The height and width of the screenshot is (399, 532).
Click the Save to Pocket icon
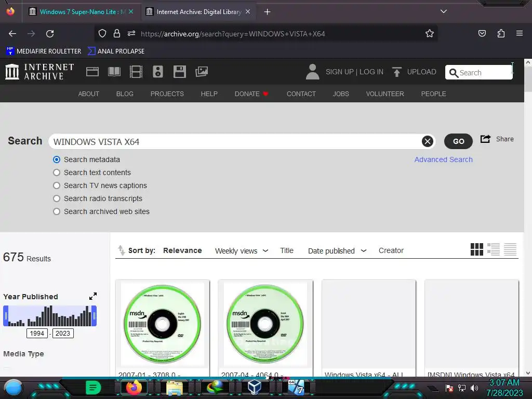click(x=482, y=33)
